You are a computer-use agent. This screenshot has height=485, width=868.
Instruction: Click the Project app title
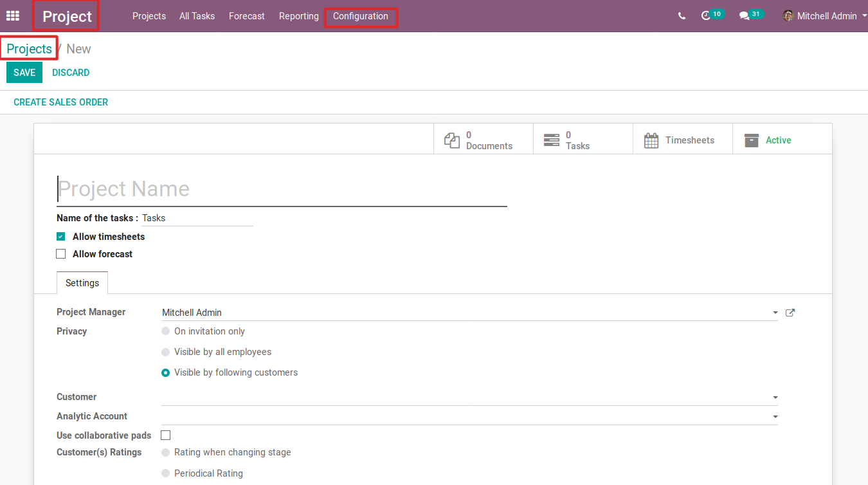(x=68, y=17)
